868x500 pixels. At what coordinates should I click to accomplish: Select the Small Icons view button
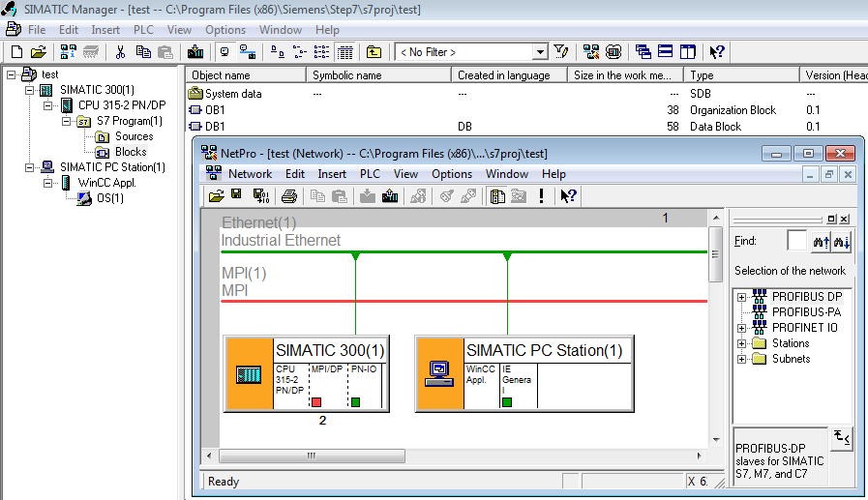[x=299, y=52]
